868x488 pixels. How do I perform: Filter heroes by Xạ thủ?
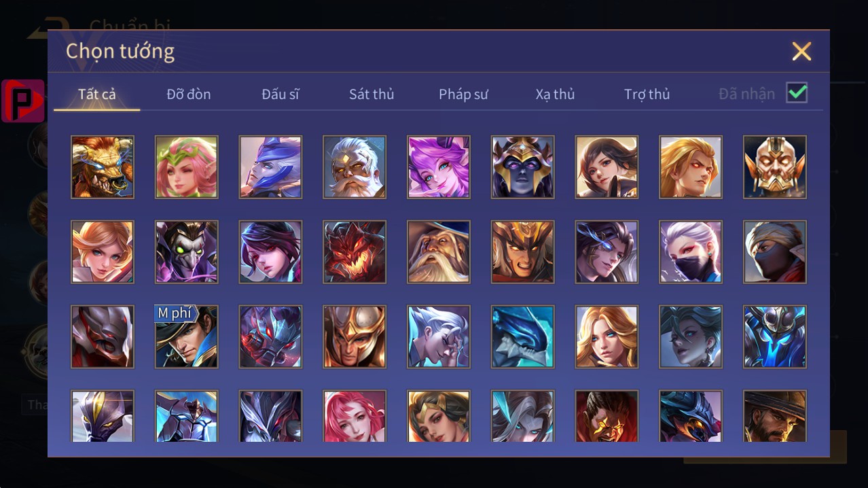pos(555,94)
